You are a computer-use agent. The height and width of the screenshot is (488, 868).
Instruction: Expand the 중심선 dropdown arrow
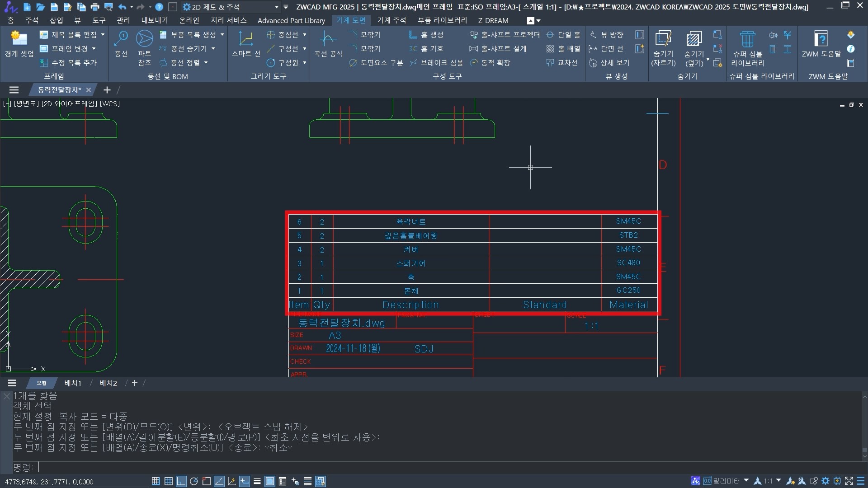coord(304,35)
